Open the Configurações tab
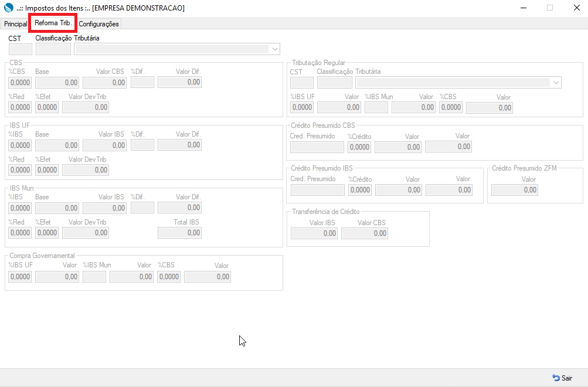Viewport: 588px width, 387px height. (98, 24)
